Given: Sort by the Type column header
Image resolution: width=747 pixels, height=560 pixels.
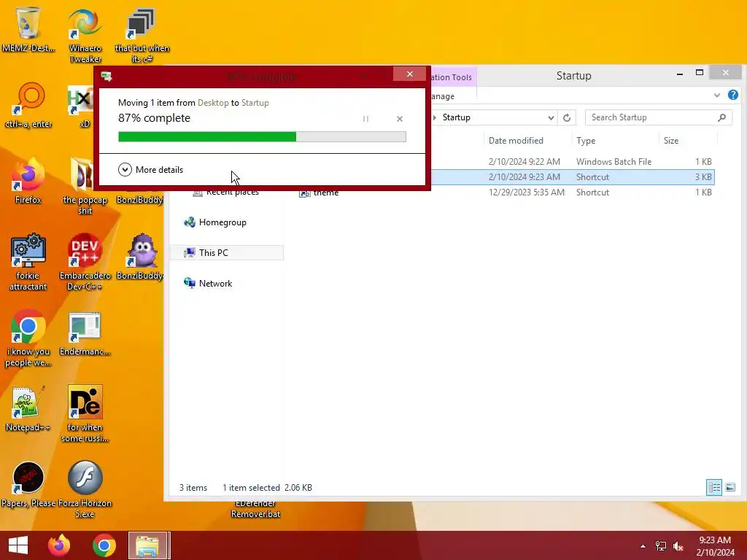Looking at the screenshot, I should 586,141.
